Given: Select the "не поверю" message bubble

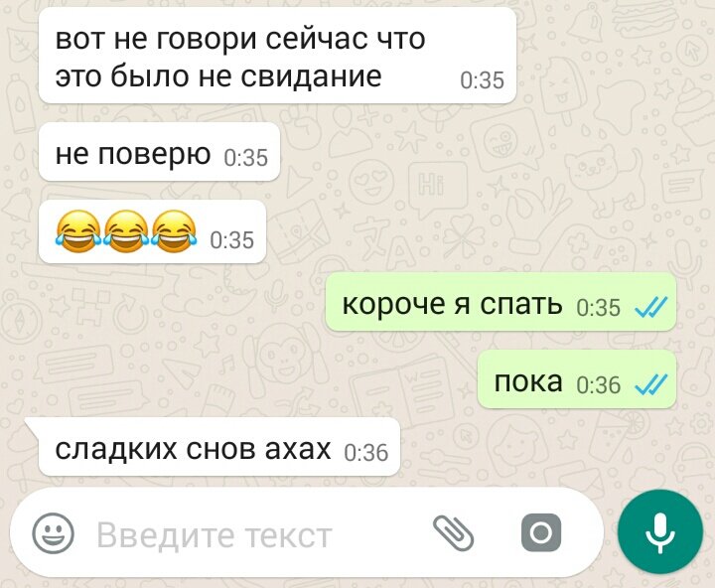Looking at the screenshot, I should pyautogui.click(x=159, y=152).
